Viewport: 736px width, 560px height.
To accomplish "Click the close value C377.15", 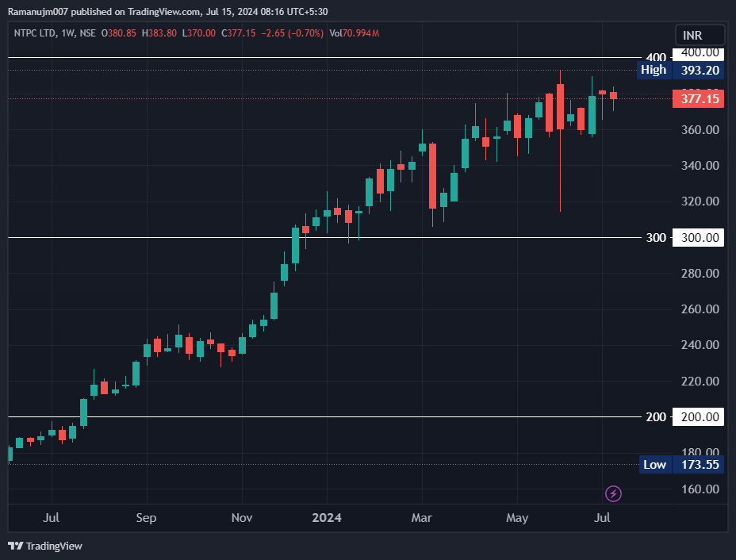I will pyautogui.click(x=239, y=33).
